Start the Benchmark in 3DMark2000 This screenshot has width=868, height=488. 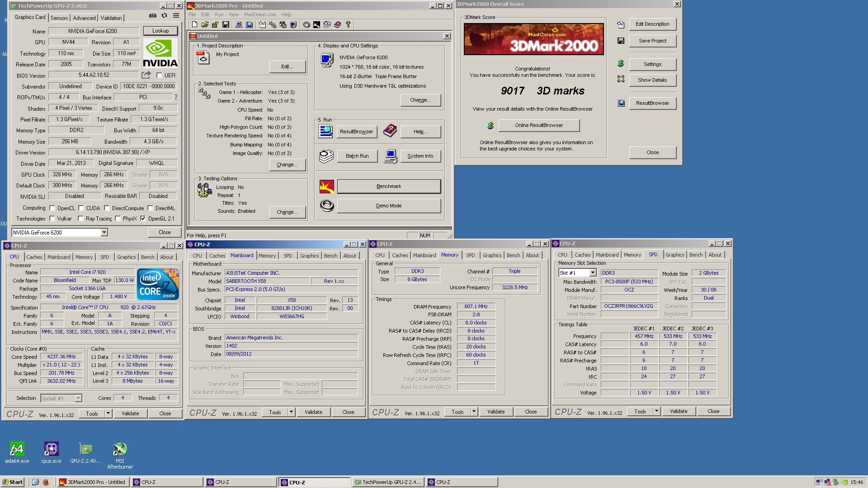pyautogui.click(x=389, y=186)
